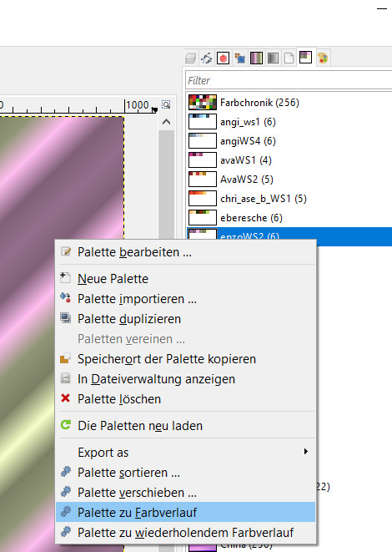Click the avaWS1 palette thumbnail
This screenshot has width=392, height=552.
(203, 160)
